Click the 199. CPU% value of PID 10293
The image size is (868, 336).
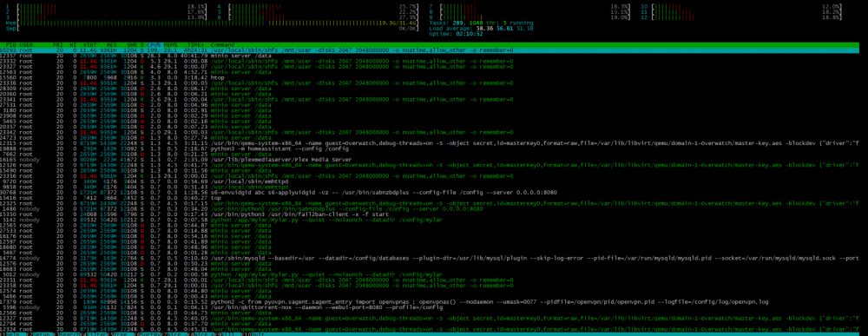tap(154, 49)
